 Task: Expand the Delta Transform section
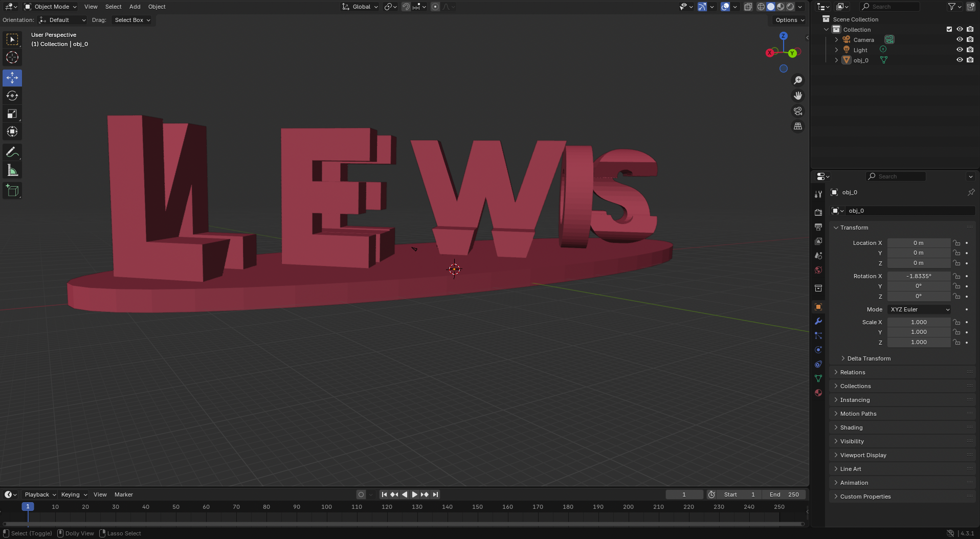coord(868,358)
